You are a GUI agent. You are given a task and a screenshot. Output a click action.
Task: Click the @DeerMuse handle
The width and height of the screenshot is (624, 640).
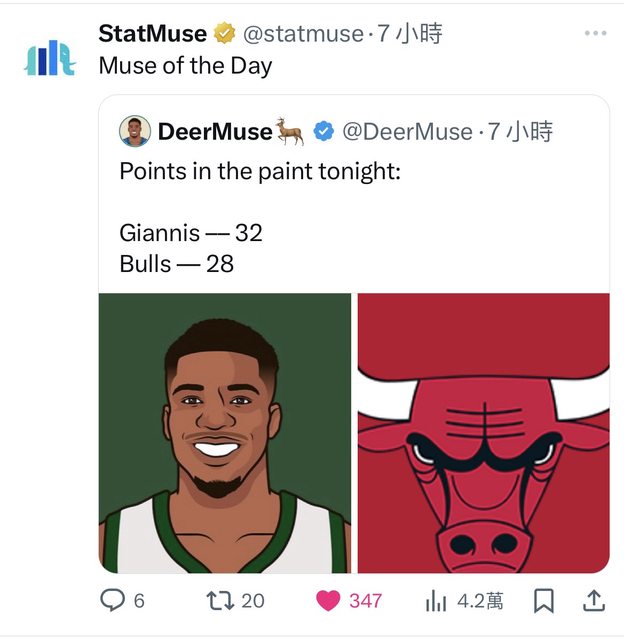tap(407, 131)
